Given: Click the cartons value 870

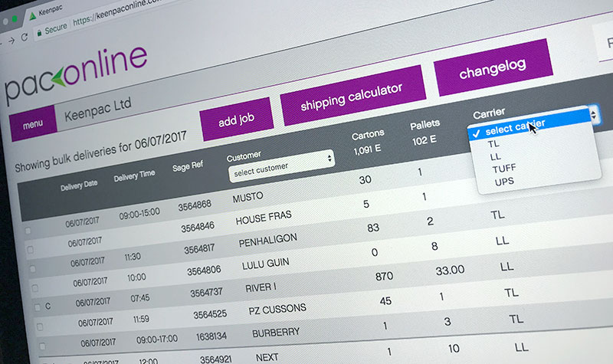Looking at the screenshot, I should coord(384,277).
